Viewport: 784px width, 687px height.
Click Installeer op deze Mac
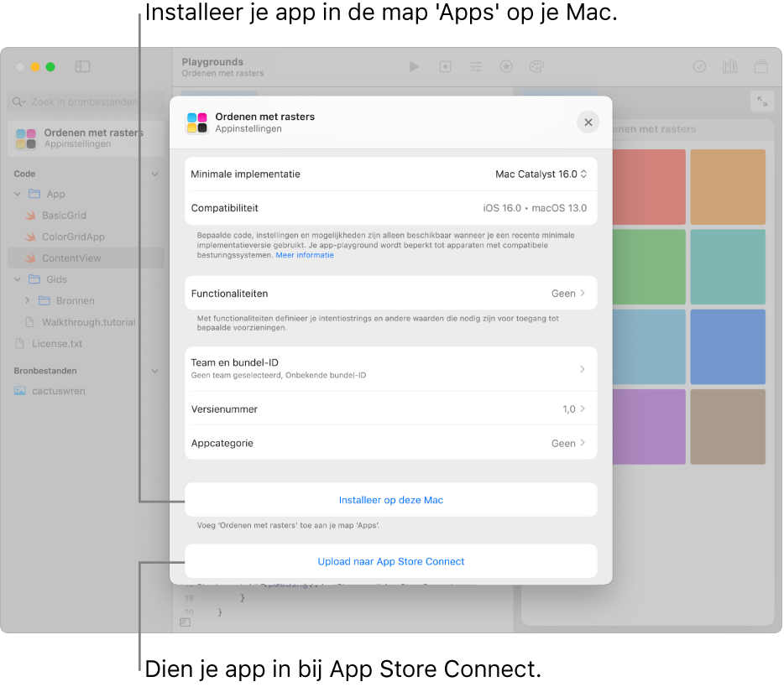click(x=390, y=500)
